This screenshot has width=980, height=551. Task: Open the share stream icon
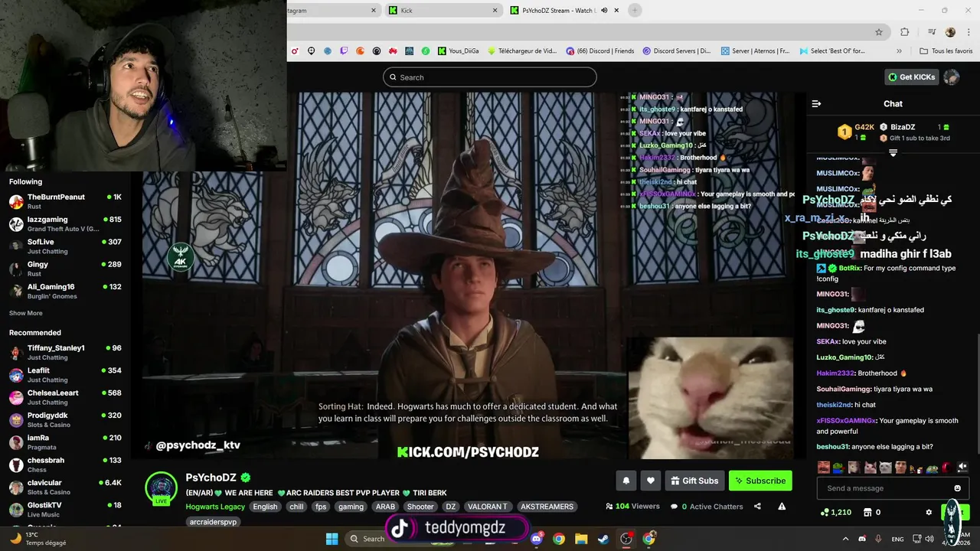pyautogui.click(x=757, y=506)
